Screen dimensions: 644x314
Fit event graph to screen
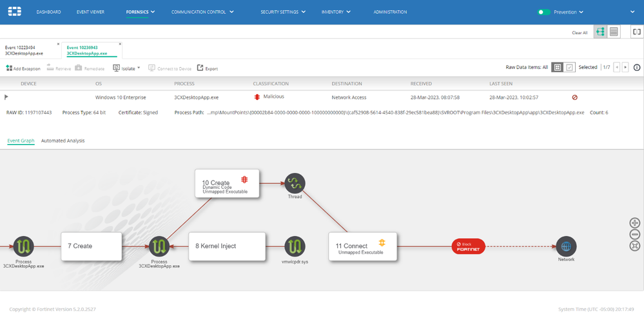(x=634, y=246)
